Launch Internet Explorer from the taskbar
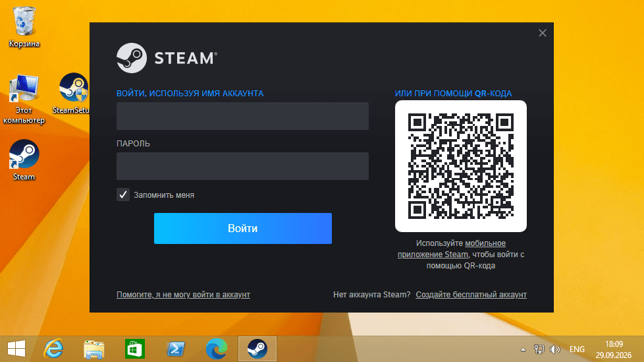 53,349
